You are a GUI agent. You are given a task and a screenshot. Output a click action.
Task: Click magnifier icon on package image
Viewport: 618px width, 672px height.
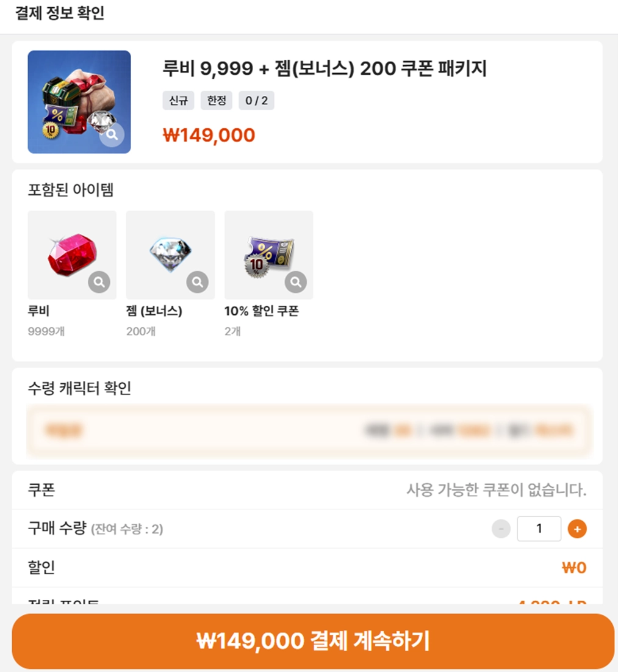[112, 135]
